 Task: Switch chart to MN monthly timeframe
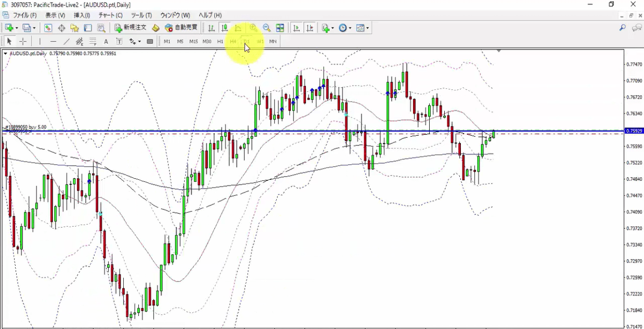click(273, 41)
